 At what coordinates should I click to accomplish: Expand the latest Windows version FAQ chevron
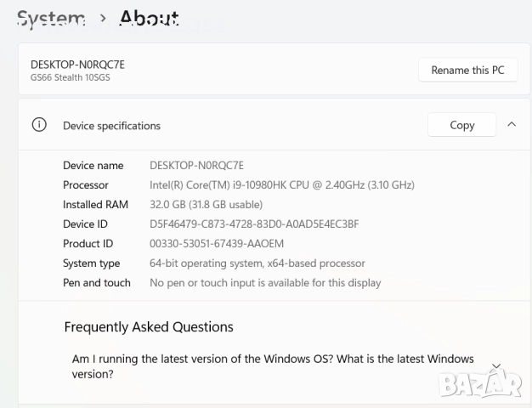(x=496, y=365)
